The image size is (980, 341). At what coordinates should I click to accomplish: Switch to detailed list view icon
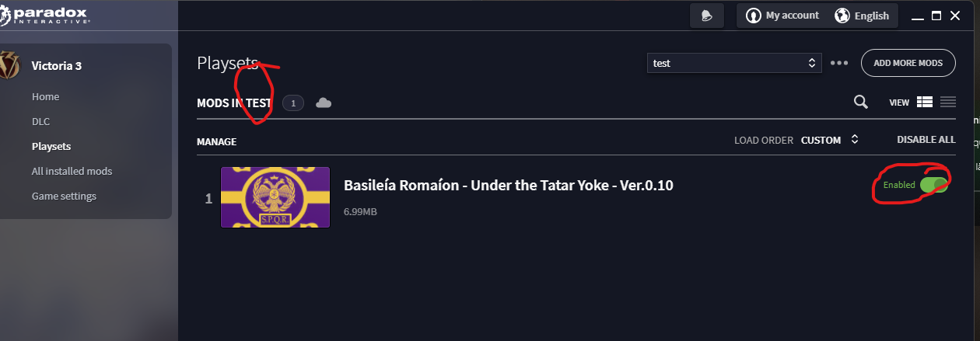(924, 102)
